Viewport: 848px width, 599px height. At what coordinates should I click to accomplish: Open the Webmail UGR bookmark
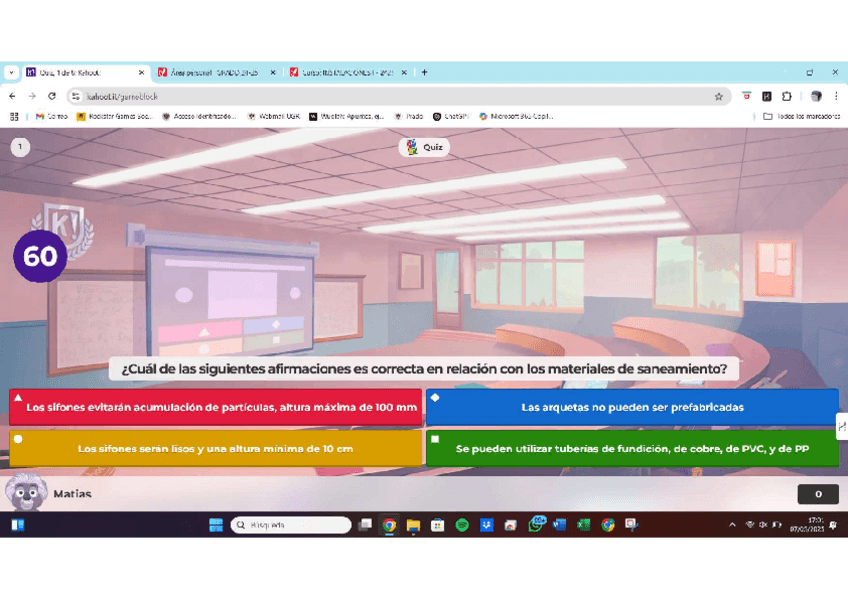(273, 116)
